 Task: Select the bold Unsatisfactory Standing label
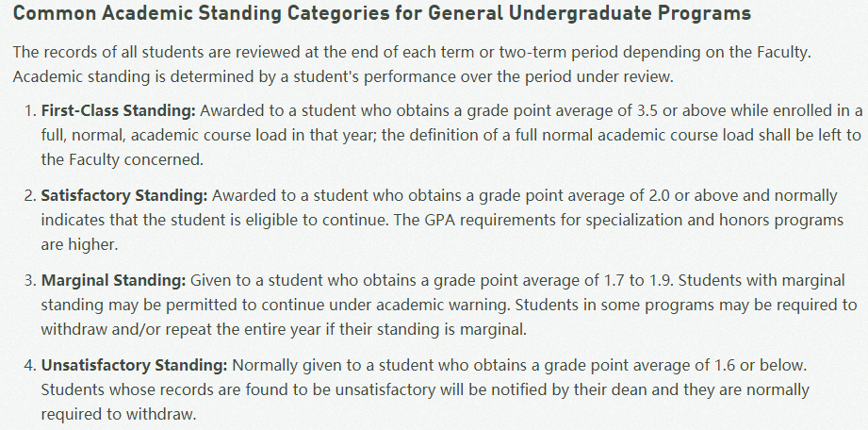pyautogui.click(x=133, y=365)
